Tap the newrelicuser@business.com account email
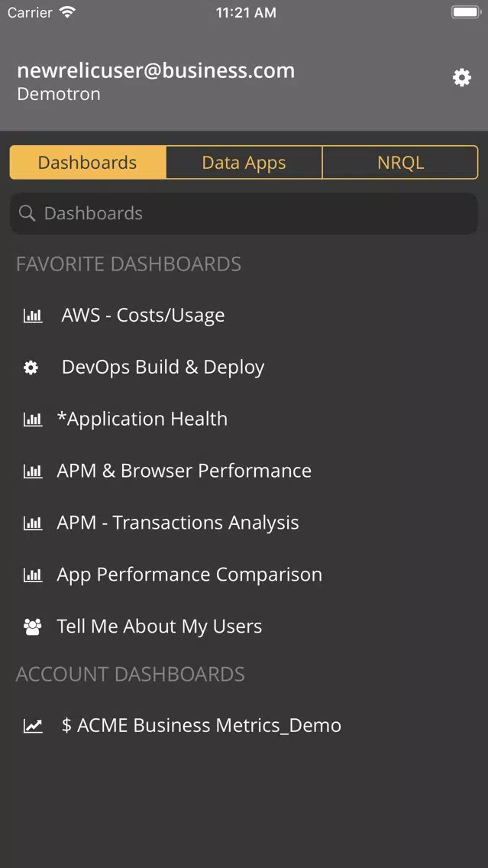Screen dimensions: 488x868 (x=156, y=70)
